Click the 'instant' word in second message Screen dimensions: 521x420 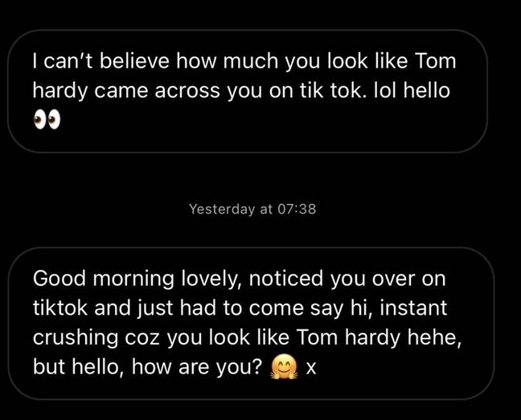click(x=413, y=308)
